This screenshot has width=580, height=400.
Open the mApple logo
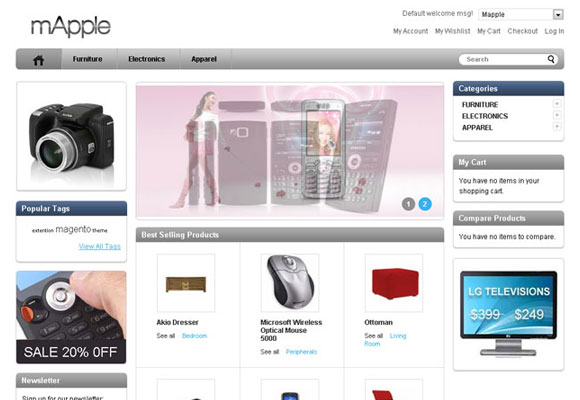point(71,26)
